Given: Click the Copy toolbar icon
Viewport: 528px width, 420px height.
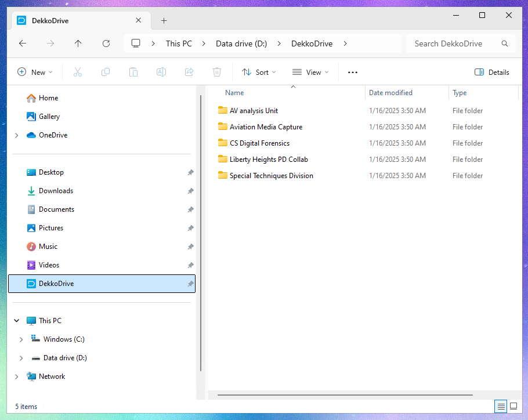Looking at the screenshot, I should tap(106, 72).
